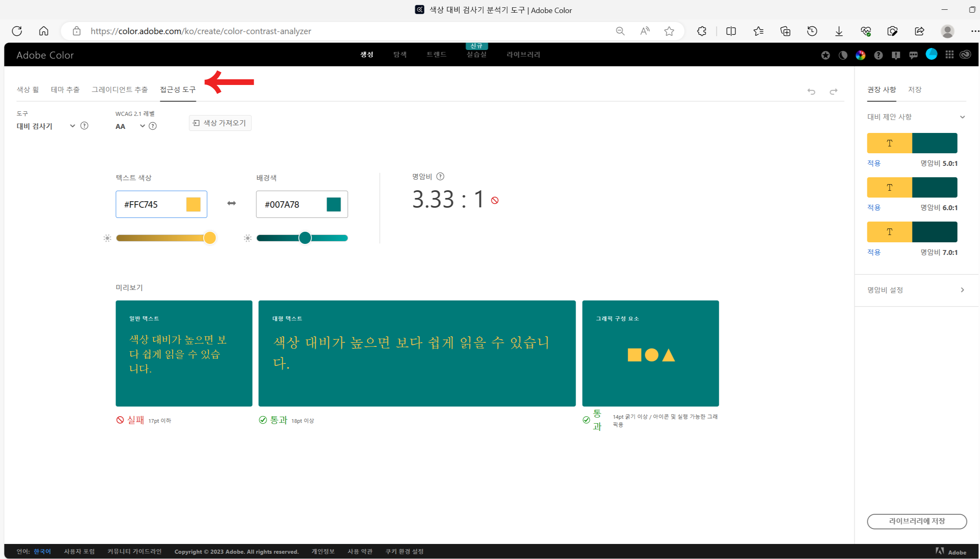Image resolution: width=980 pixels, height=559 pixels.
Task: Open color wheel icon in Adobe header
Action: 860,55
